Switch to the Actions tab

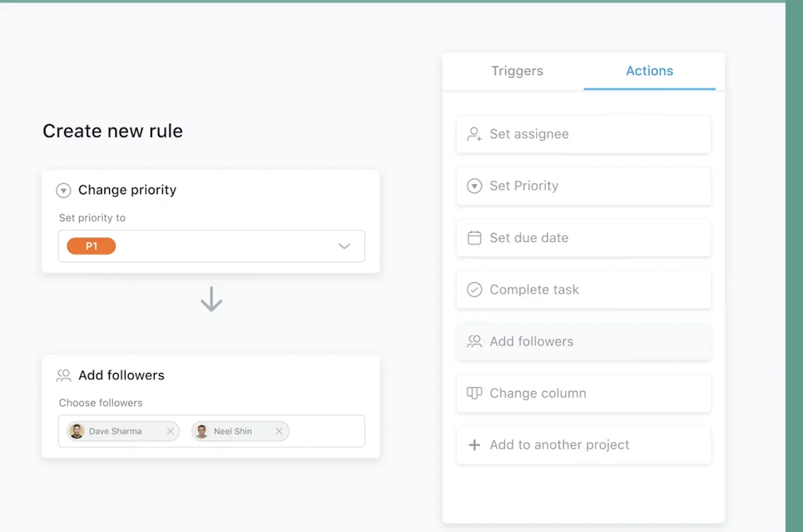649,71
